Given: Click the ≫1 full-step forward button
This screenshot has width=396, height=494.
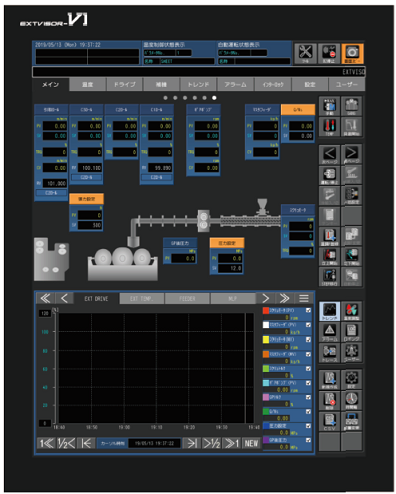Looking at the screenshot, I should [x=231, y=443].
